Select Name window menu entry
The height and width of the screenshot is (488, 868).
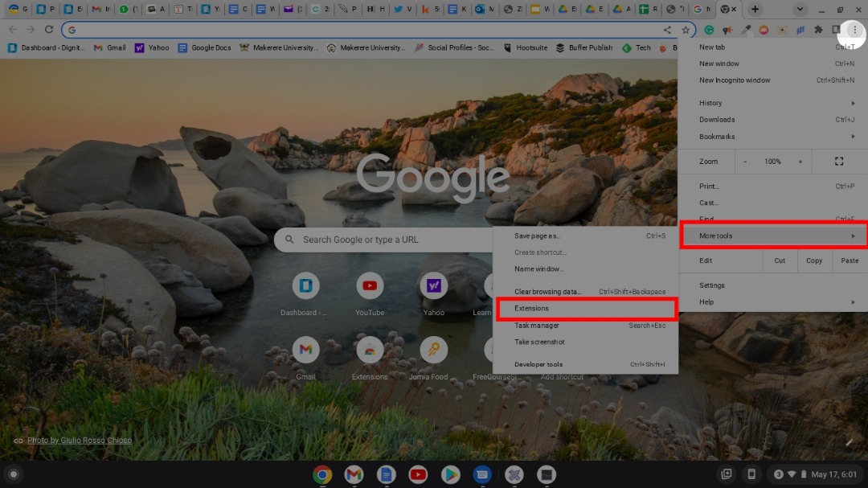(x=586, y=269)
